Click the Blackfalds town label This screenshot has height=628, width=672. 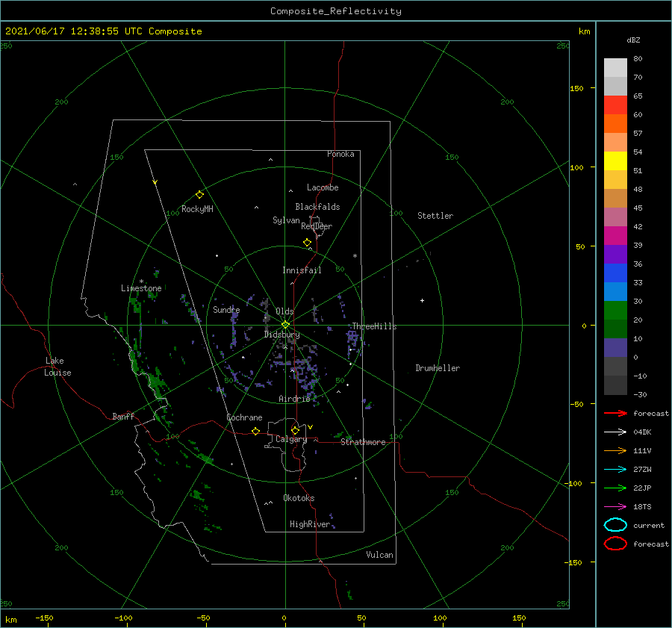click(x=317, y=207)
